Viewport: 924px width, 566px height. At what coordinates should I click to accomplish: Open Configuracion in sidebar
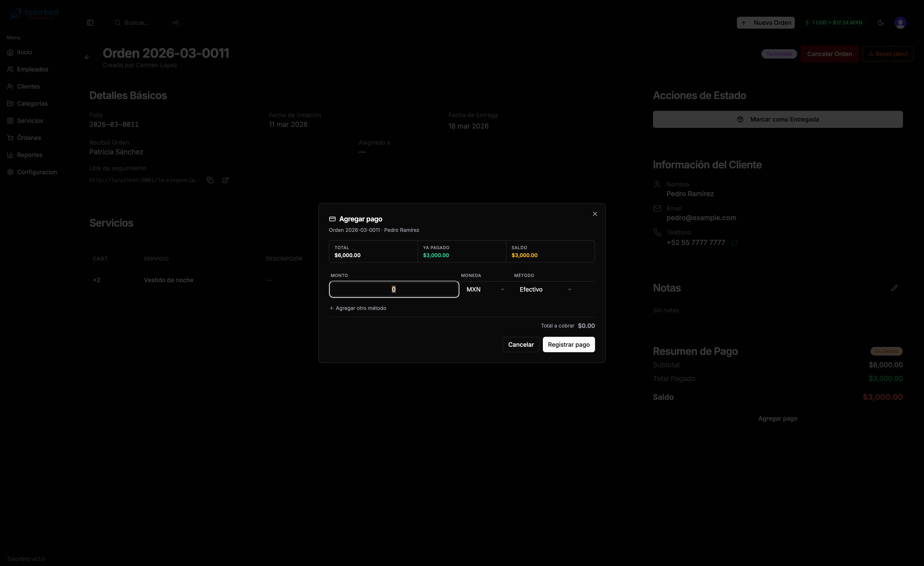(x=37, y=172)
